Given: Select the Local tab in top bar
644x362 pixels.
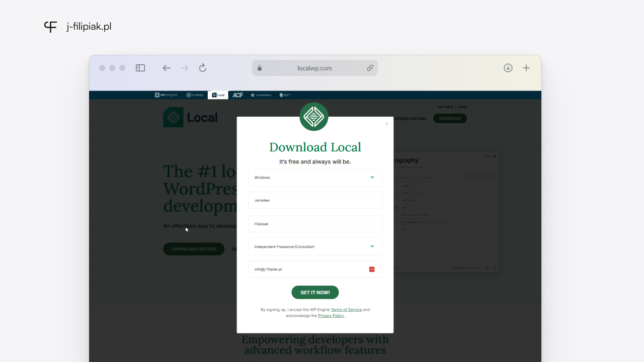Looking at the screenshot, I should coord(218,95).
